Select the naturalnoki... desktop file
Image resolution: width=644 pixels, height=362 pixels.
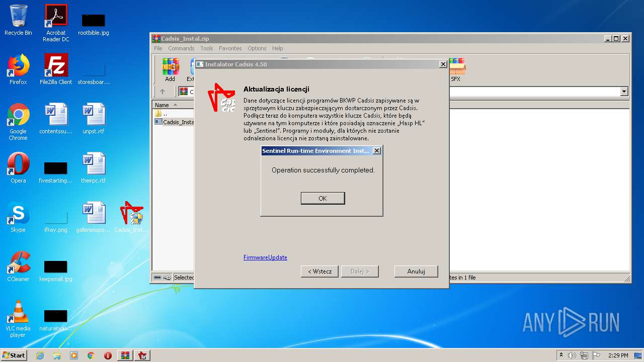[x=56, y=320]
